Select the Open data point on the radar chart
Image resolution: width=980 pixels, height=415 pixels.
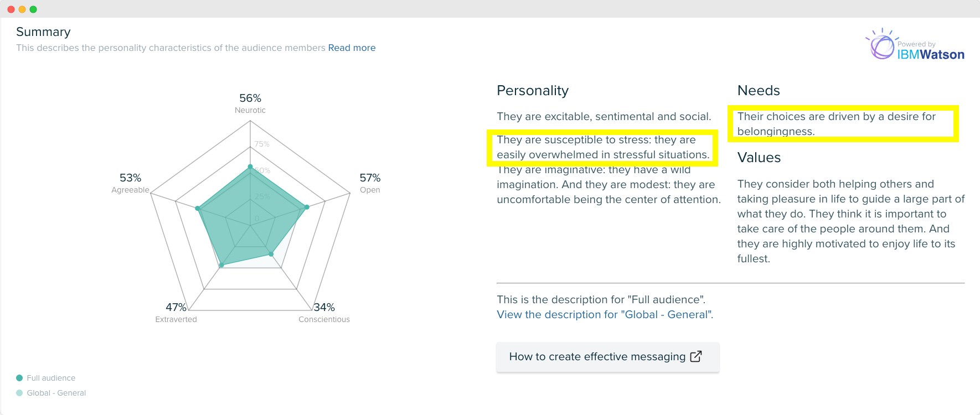[305, 207]
